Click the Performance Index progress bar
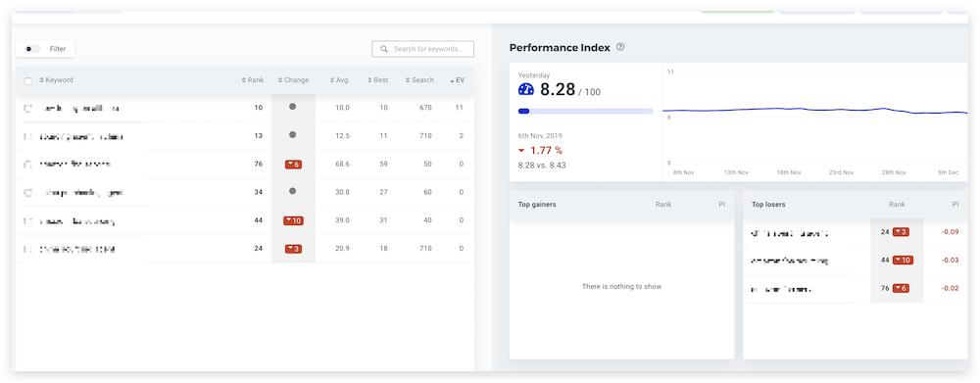 click(586, 112)
